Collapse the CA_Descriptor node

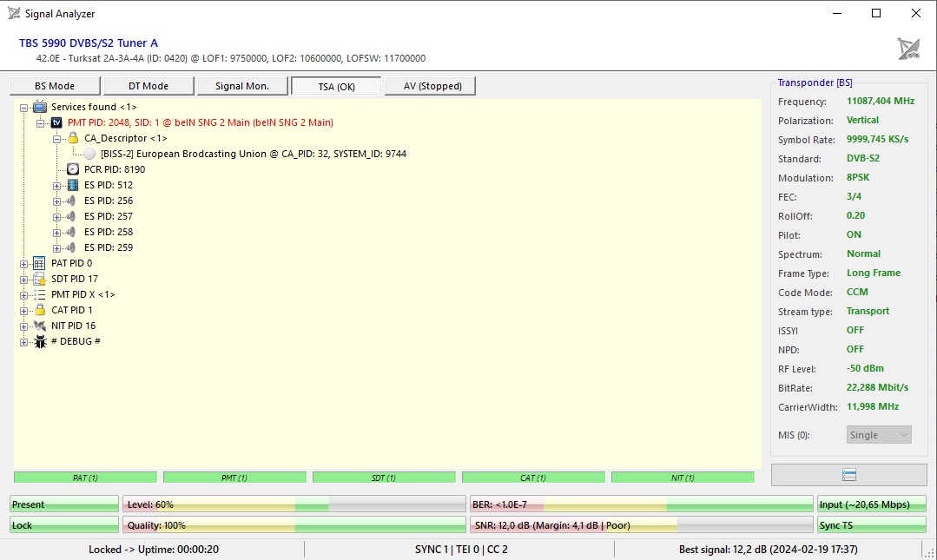click(x=56, y=139)
